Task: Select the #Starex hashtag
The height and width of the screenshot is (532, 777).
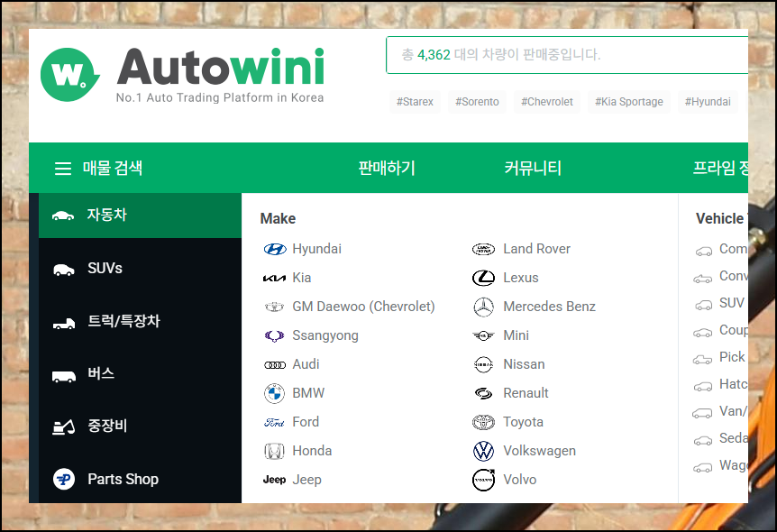Action: click(x=415, y=102)
